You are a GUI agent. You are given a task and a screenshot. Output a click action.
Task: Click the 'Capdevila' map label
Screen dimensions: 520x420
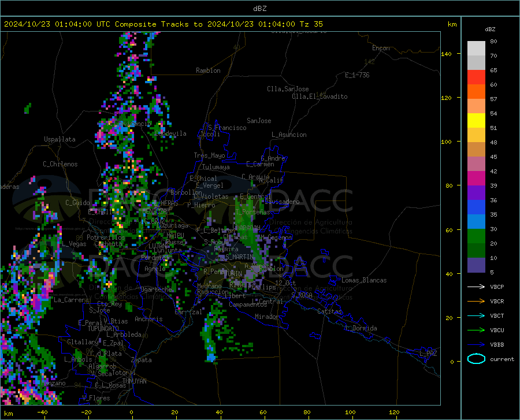point(170,133)
